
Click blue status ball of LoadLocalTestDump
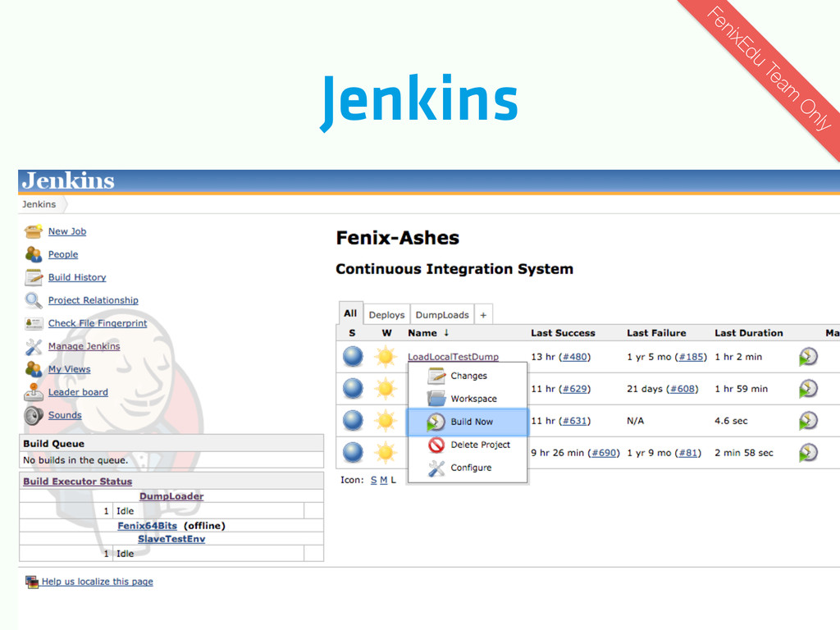click(x=353, y=357)
